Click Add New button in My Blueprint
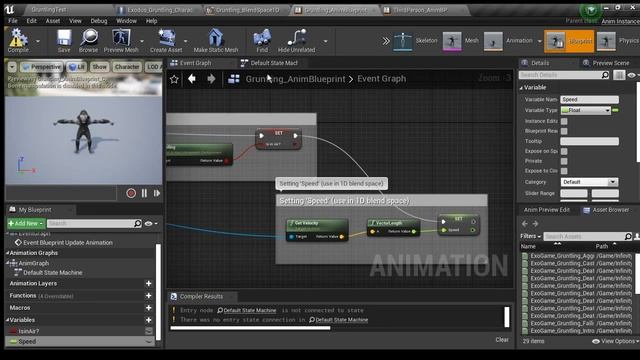Screen dimensions: 640x360 coord(26,223)
